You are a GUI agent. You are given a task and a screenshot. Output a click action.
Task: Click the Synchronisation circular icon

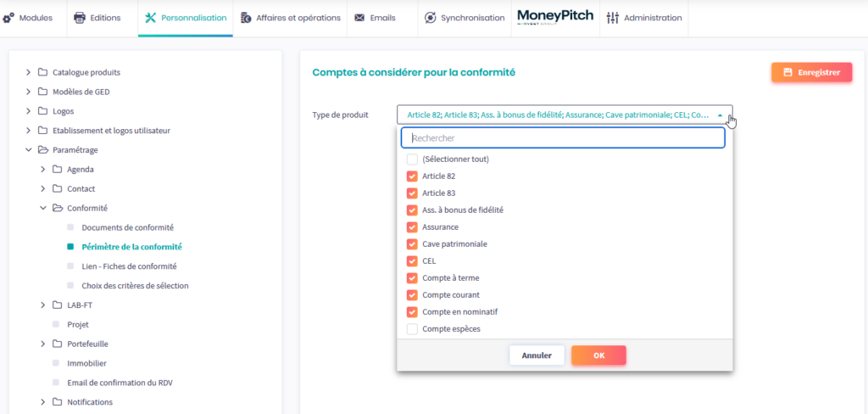pyautogui.click(x=430, y=18)
